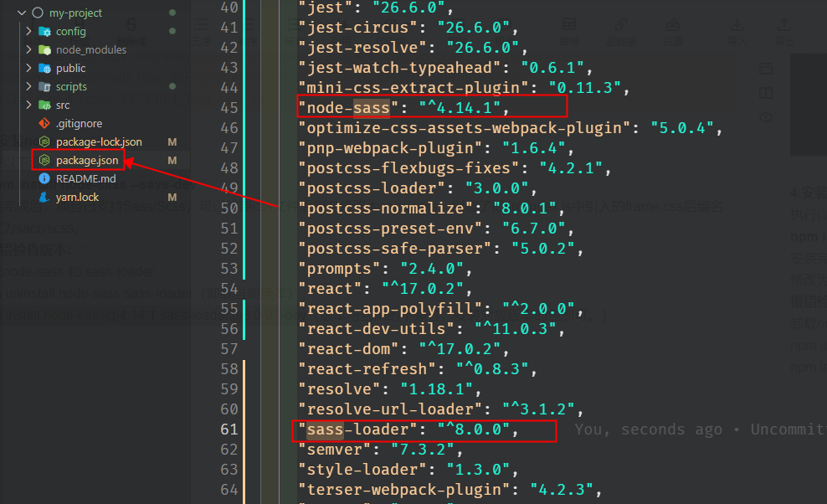Open the README.md file

[86, 179]
